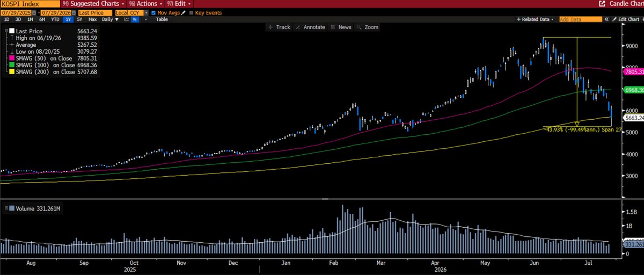Expand chart type options arrow

[x=145, y=19]
